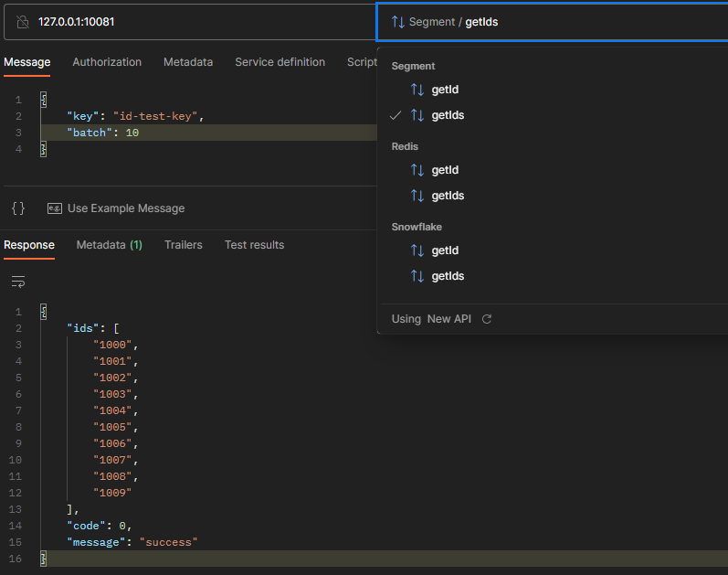728x575 pixels.
Task: Click the response value "1004"
Action: click(x=112, y=411)
